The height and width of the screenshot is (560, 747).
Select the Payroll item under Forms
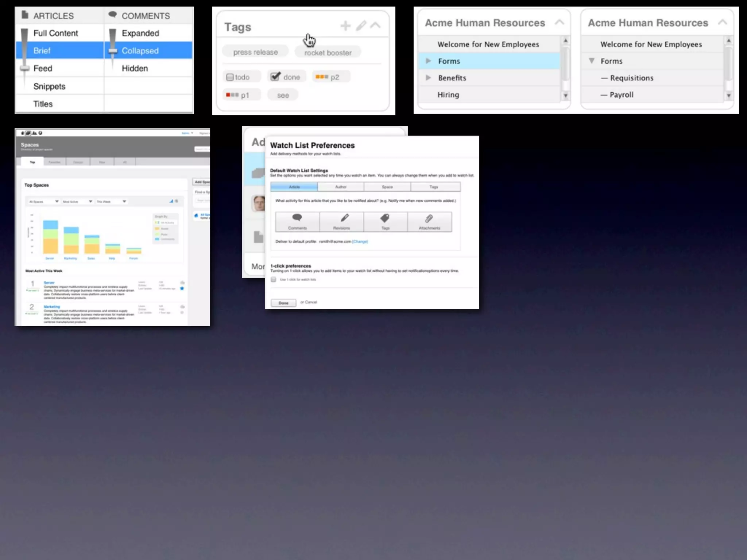(621, 95)
